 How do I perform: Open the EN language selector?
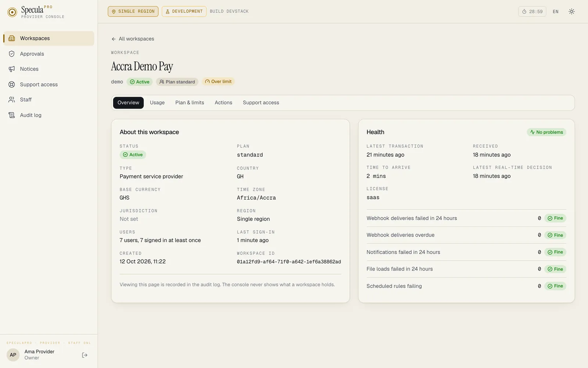coord(555,11)
